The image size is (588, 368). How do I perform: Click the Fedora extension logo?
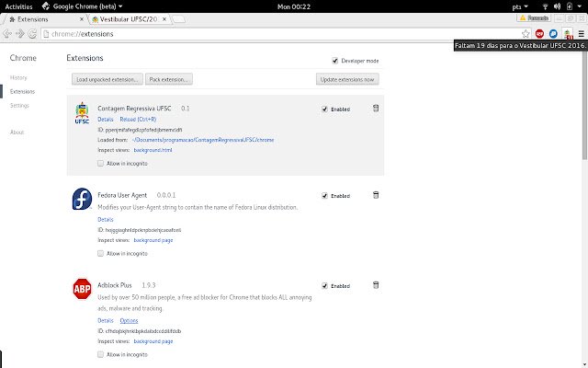[82, 199]
